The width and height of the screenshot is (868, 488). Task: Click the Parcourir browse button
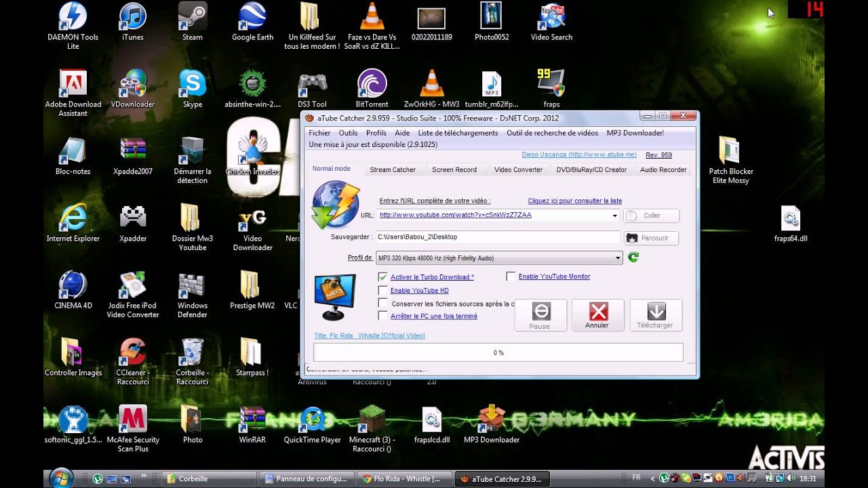click(x=651, y=238)
